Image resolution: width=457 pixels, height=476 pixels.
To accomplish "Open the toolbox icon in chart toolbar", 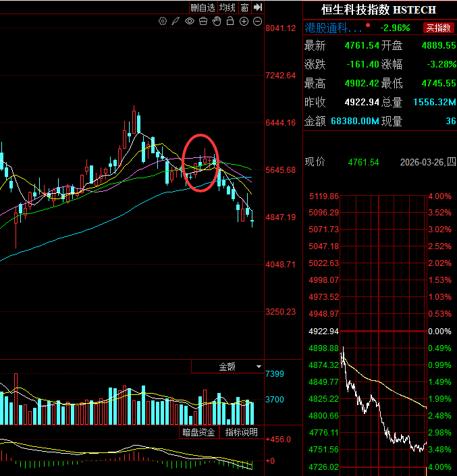I will click(203, 21).
